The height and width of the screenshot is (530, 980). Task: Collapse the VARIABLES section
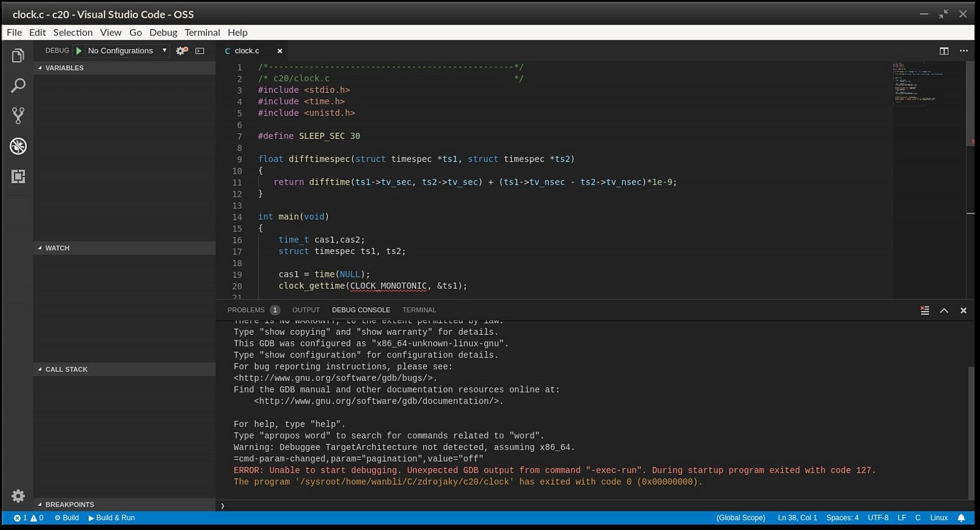[x=64, y=68]
